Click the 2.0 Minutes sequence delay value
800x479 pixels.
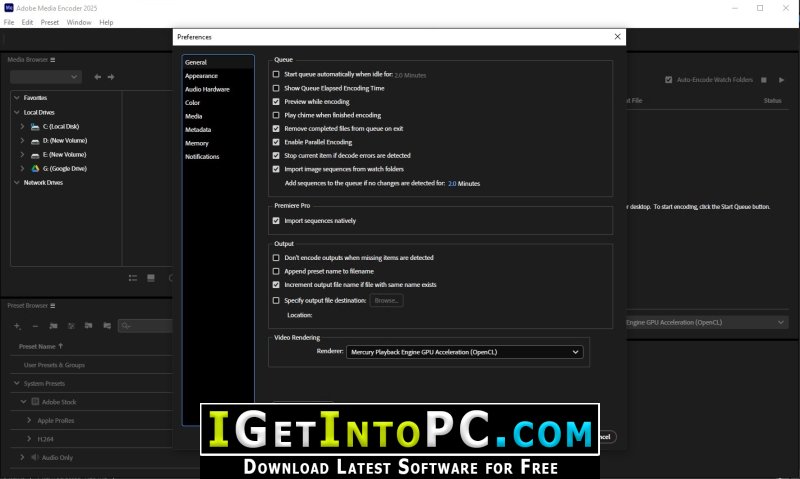(463, 184)
